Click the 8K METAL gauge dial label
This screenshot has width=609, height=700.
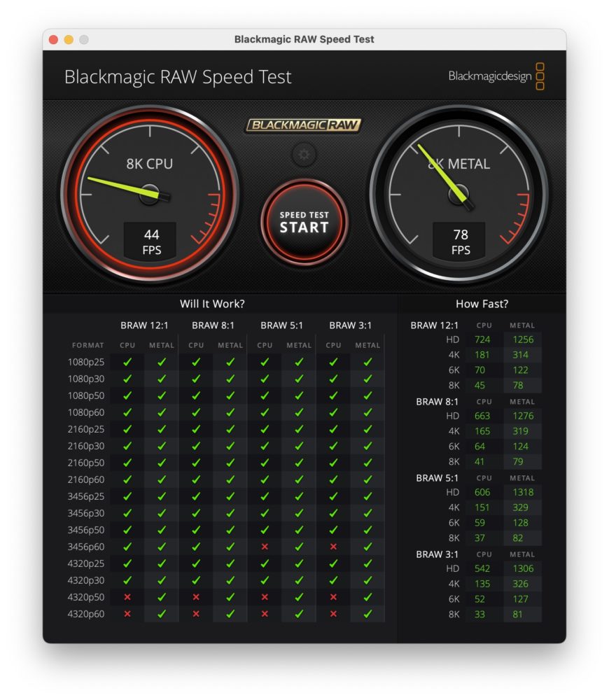pyautogui.click(x=459, y=164)
